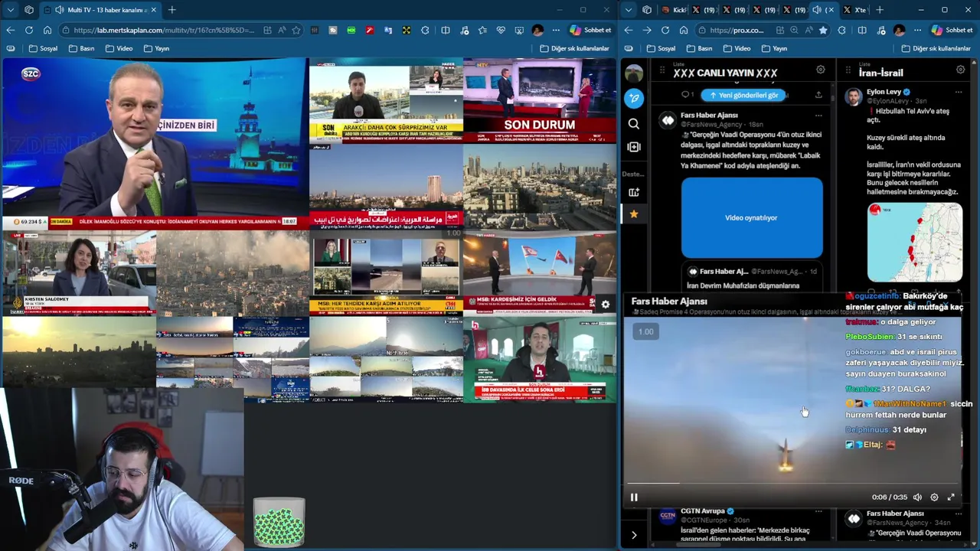Image resolution: width=980 pixels, height=551 pixels.
Task: Open new tab in right browser
Action: point(879,10)
